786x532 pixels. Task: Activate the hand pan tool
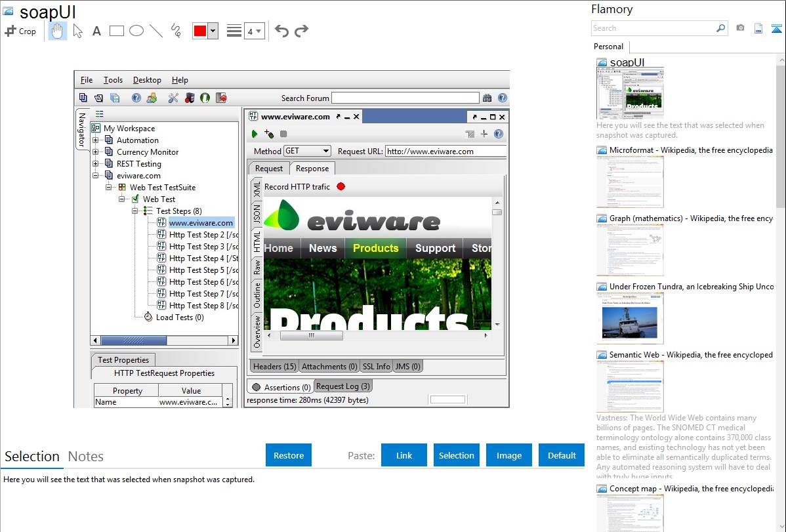57,31
